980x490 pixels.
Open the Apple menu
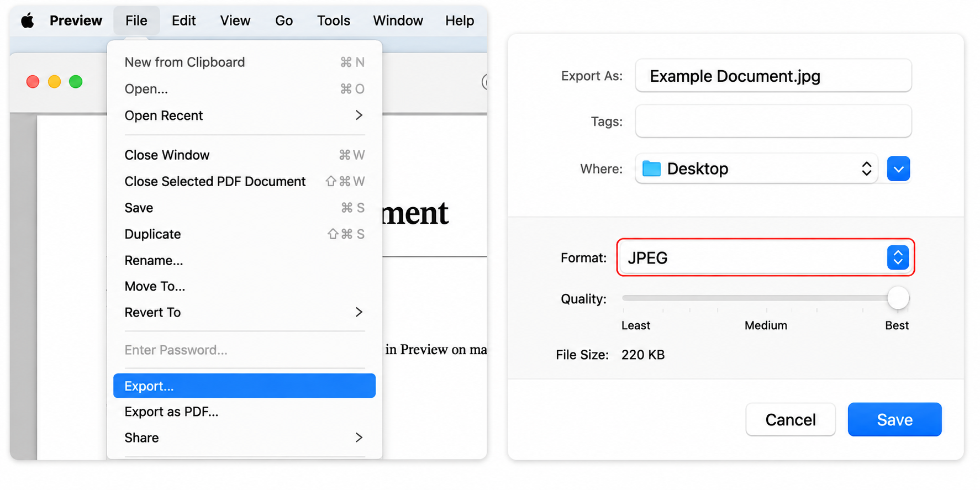pos(28,21)
